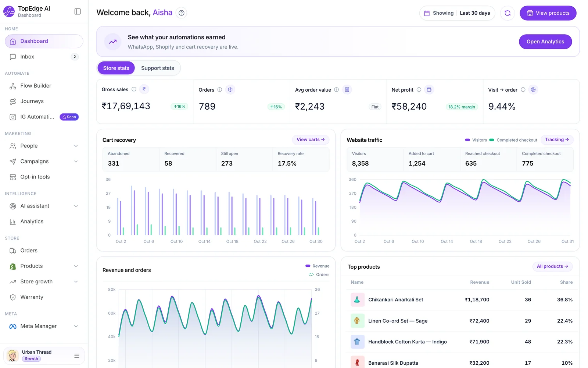Click the Avg order value receipt icon
This screenshot has height=368, width=588.
click(x=347, y=89)
